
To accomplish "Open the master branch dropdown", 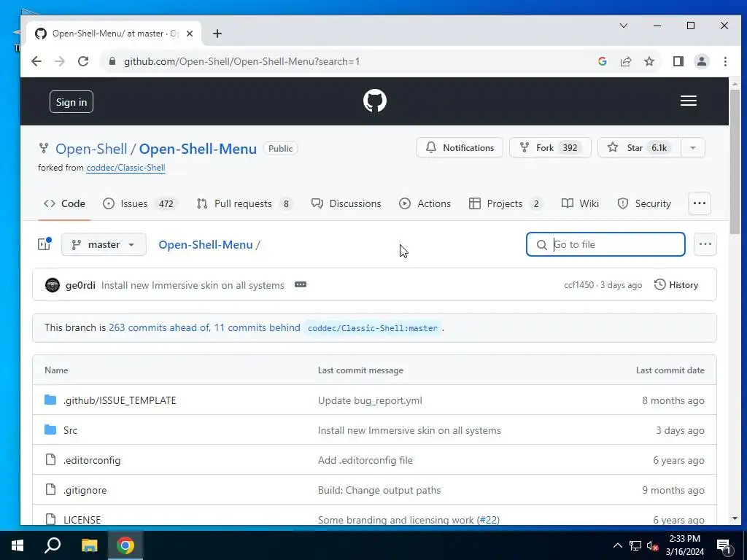I will 104,244.
